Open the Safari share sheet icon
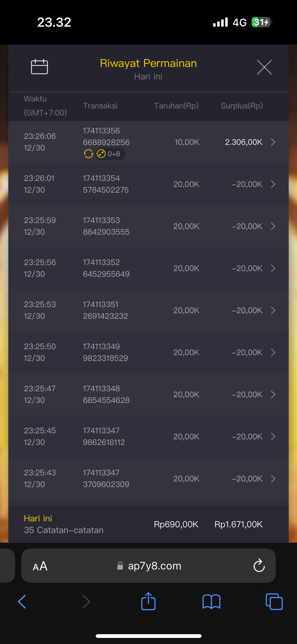 pos(148,601)
